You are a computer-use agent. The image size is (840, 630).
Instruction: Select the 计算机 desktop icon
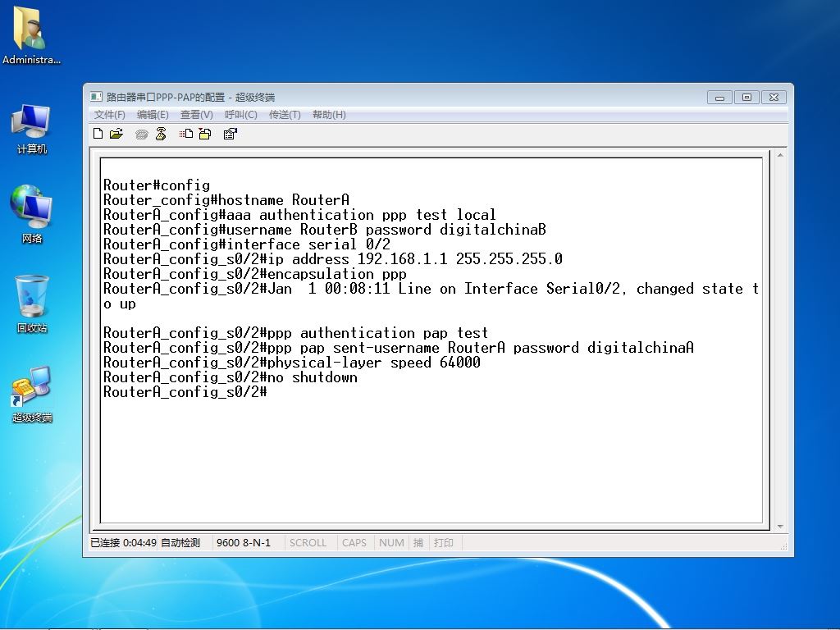32,129
